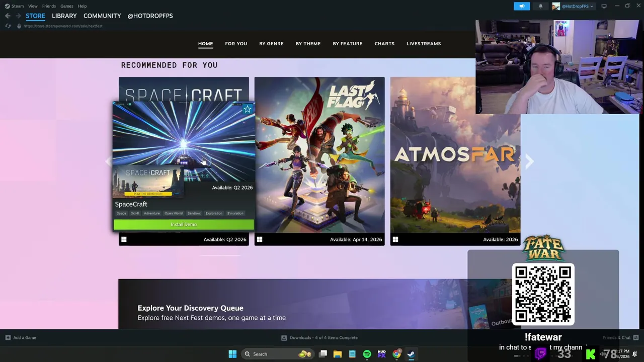
Task: Click the Open World tag on SpaceCraft
Action: [174, 213]
